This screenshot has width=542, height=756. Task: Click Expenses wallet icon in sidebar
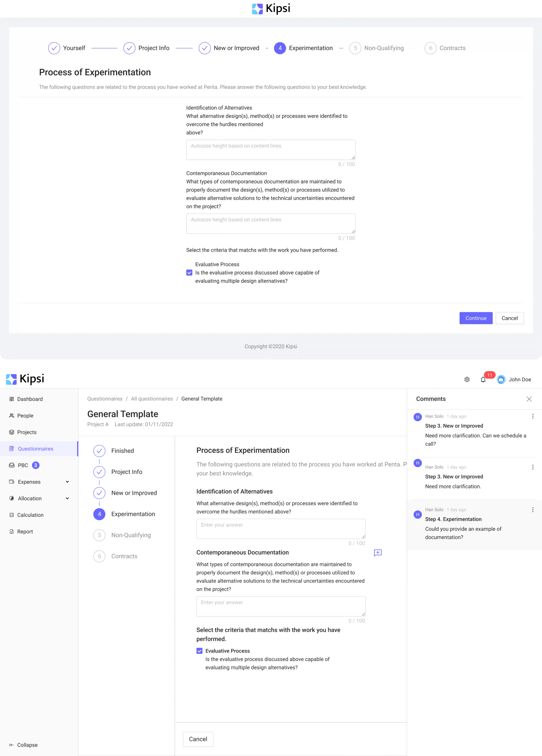click(12, 482)
